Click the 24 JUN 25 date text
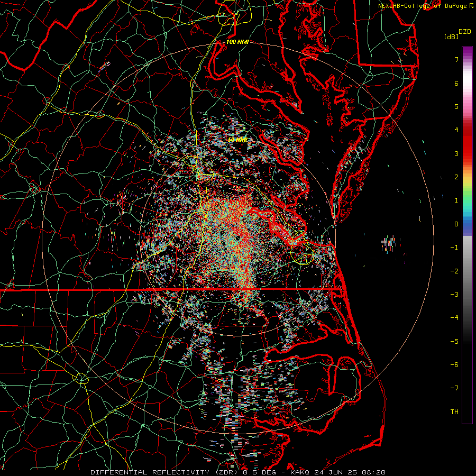 point(335,472)
